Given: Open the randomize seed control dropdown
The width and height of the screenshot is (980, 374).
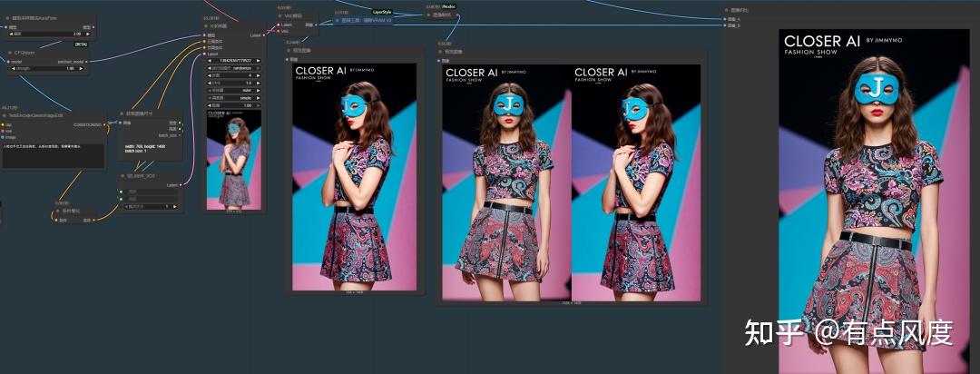Looking at the screenshot, I should pyautogui.click(x=234, y=68).
